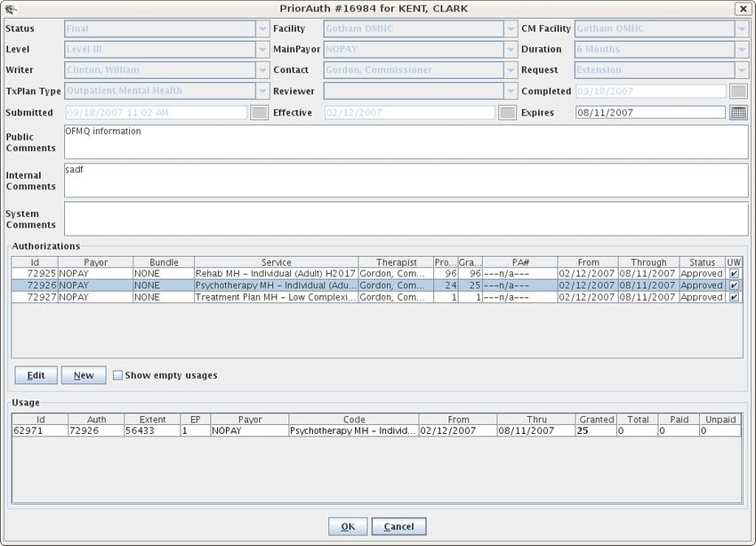Click the Granted column header in Usage
This screenshot has width=756, height=546.
597,419
